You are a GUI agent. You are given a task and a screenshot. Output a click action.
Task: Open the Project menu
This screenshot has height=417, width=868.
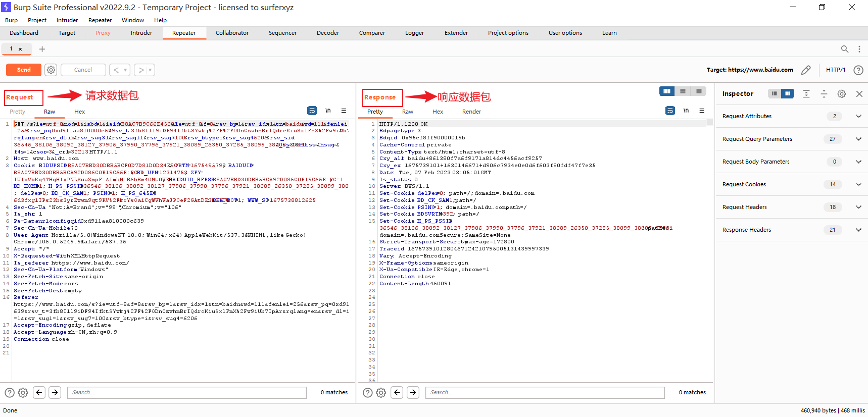click(x=37, y=20)
